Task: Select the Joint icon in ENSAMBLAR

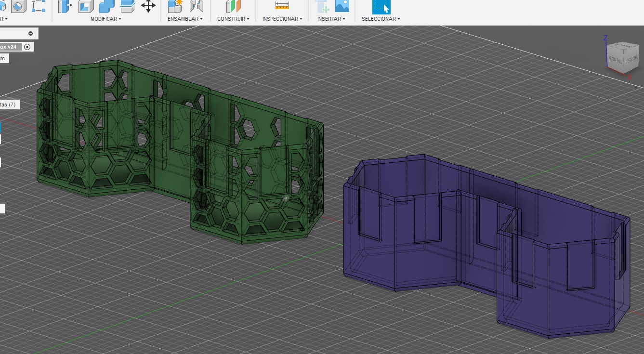Action: [x=196, y=6]
